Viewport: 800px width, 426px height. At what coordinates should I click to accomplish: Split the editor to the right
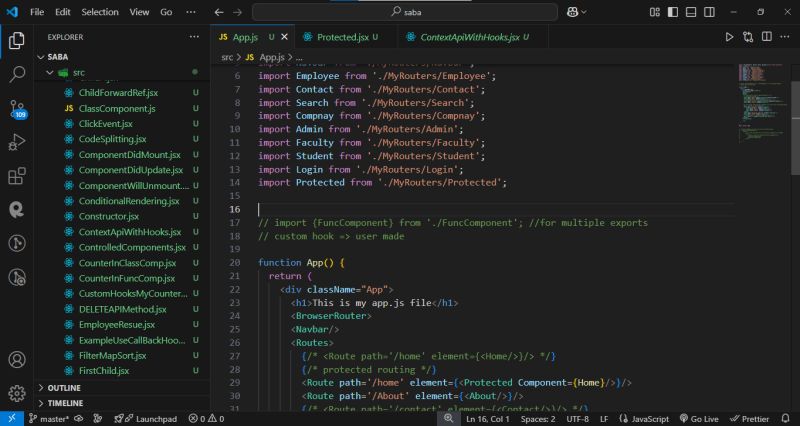767,37
